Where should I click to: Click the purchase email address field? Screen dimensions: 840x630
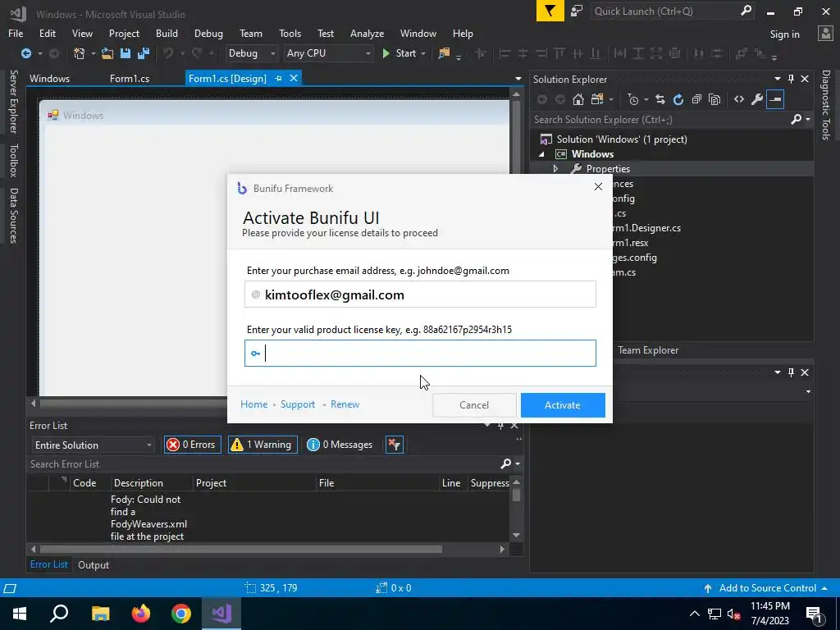420,294
